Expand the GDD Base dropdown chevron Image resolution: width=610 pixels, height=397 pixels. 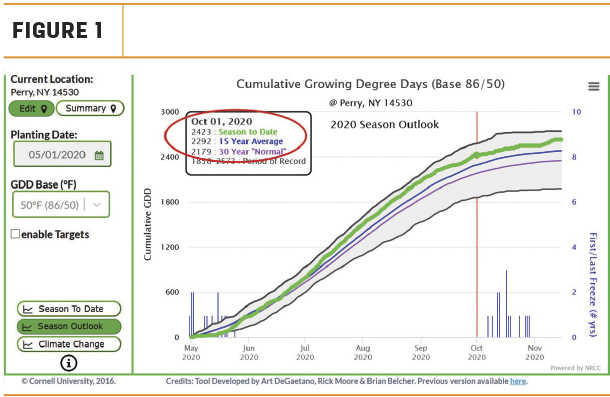tap(97, 205)
